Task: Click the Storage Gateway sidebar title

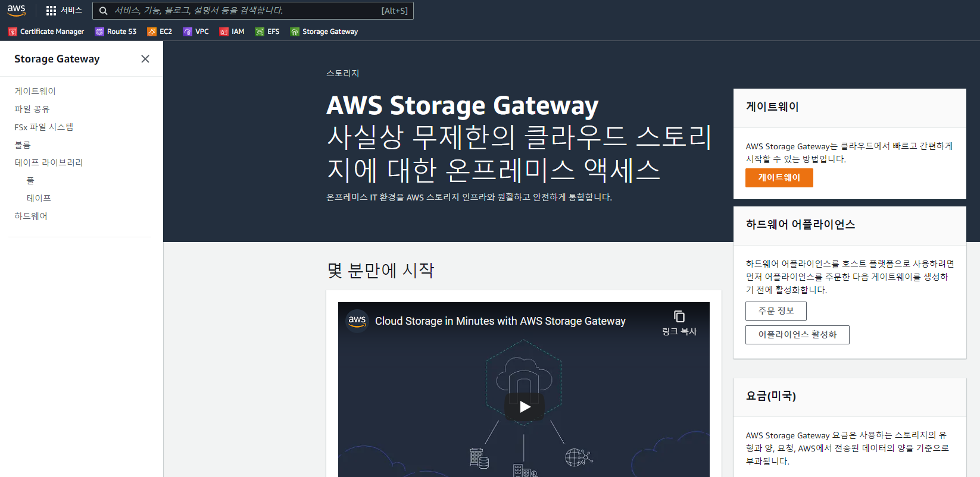Action: [57, 59]
